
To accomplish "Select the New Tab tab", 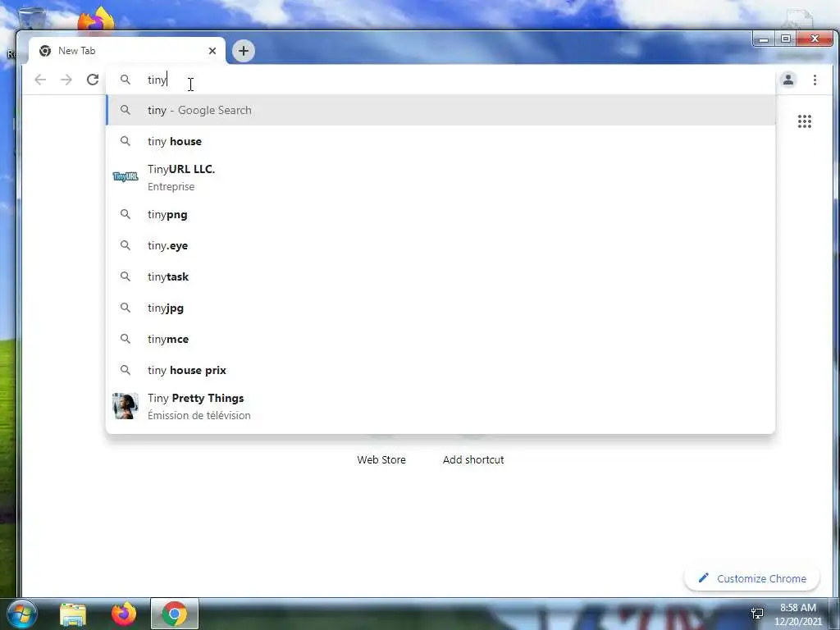I will (127, 51).
